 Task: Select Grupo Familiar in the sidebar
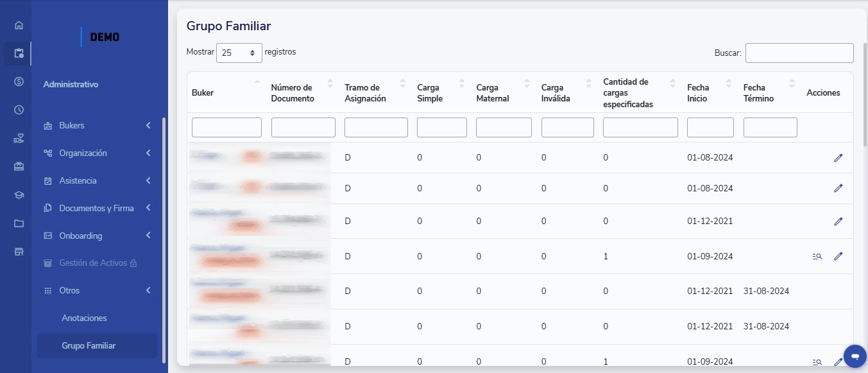click(x=89, y=346)
